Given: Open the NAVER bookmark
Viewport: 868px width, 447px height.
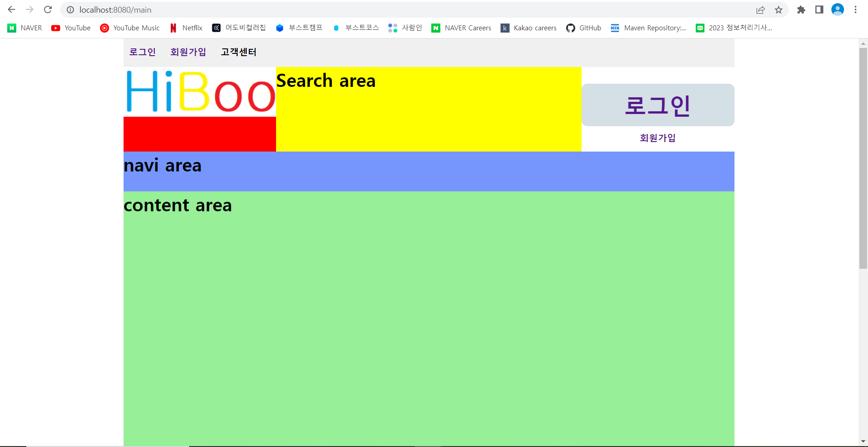Looking at the screenshot, I should pos(25,28).
